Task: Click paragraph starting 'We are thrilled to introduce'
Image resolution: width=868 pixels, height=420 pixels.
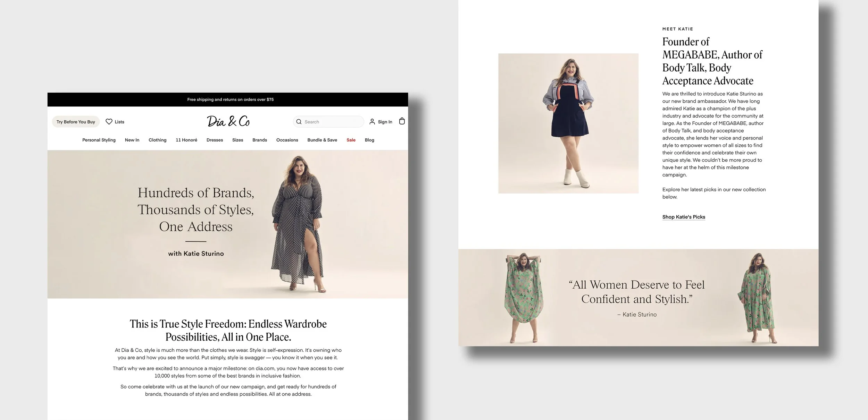Action: pos(713,134)
